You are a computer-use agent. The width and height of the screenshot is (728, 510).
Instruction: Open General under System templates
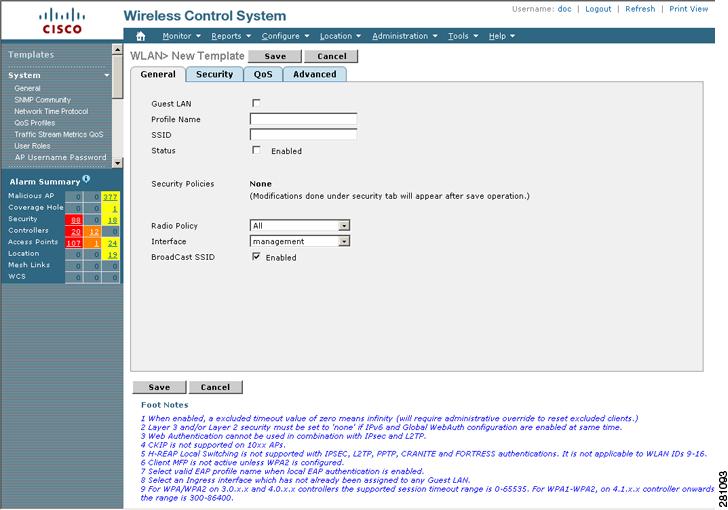click(27, 88)
